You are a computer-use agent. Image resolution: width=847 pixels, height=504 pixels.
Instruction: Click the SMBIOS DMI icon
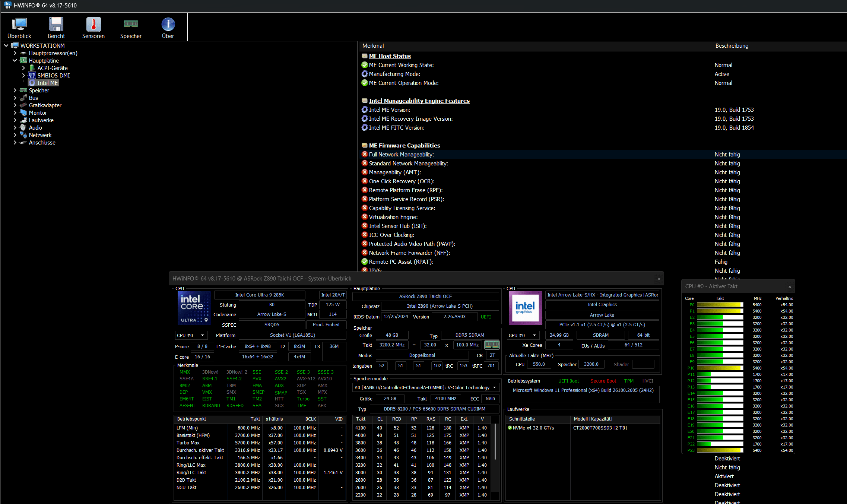(x=32, y=75)
